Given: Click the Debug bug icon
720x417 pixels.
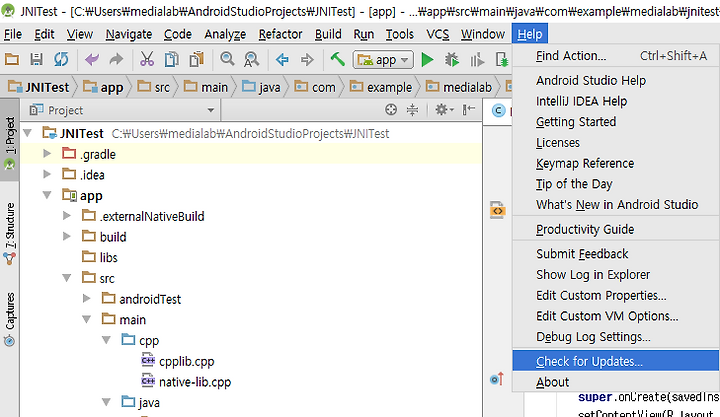Looking at the screenshot, I should [x=452, y=60].
